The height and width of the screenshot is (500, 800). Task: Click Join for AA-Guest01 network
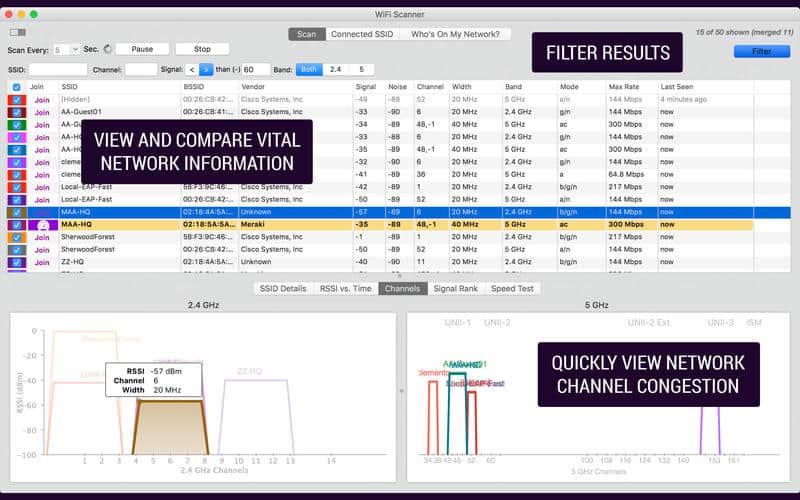[41, 112]
